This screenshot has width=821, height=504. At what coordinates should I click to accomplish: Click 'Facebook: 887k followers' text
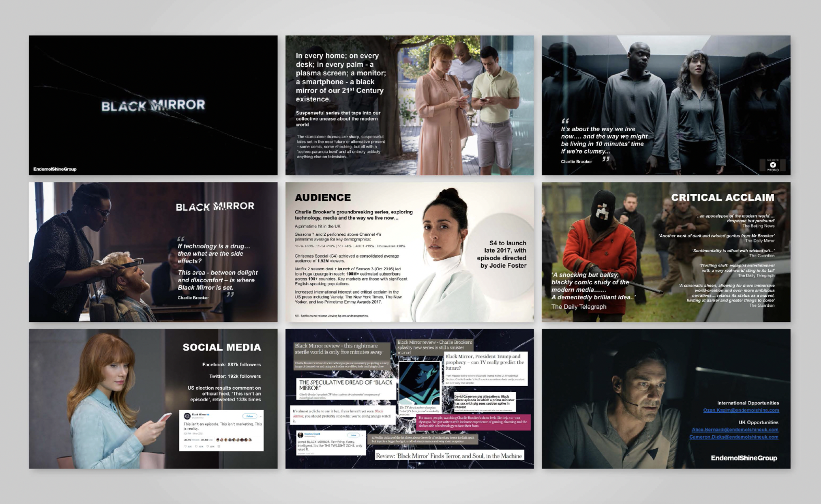[x=231, y=365]
